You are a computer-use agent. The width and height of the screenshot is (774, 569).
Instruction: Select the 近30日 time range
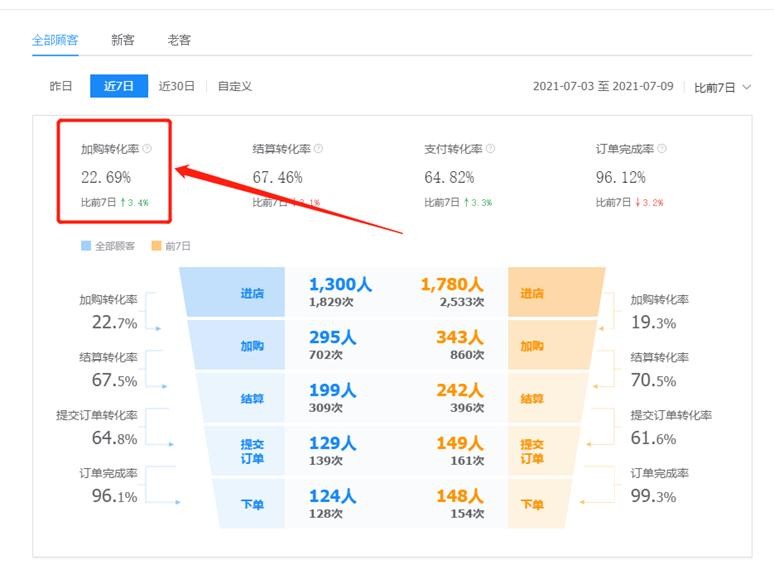click(x=177, y=86)
